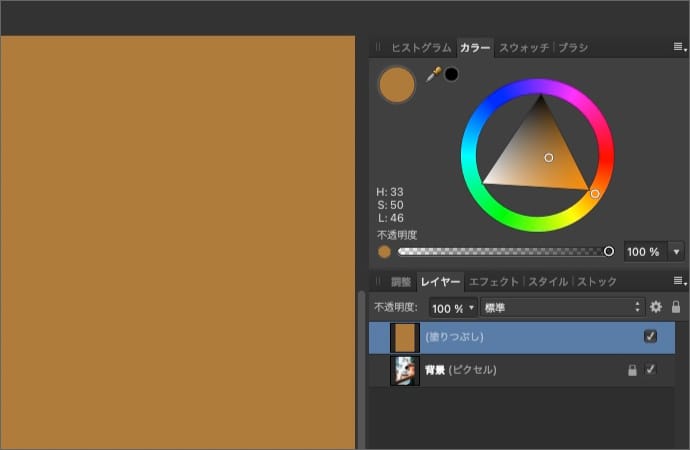Click the lock icon in the layers toolbar
This screenshot has height=450, width=690.
(x=676, y=308)
